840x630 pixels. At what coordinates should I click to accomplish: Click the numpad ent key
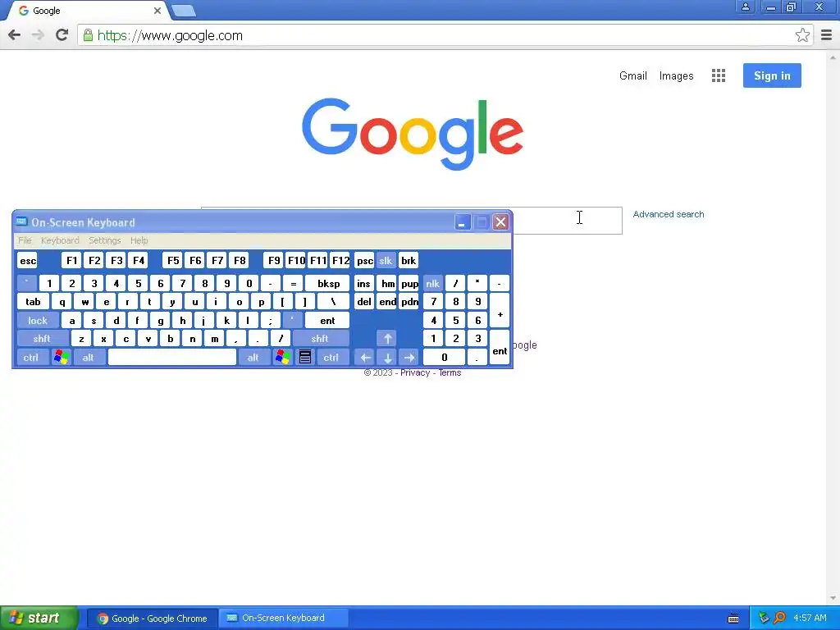[500, 348]
